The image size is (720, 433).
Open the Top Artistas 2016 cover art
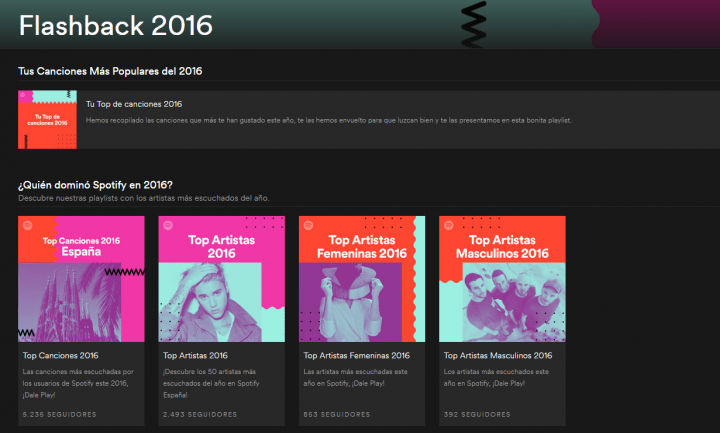(x=222, y=279)
